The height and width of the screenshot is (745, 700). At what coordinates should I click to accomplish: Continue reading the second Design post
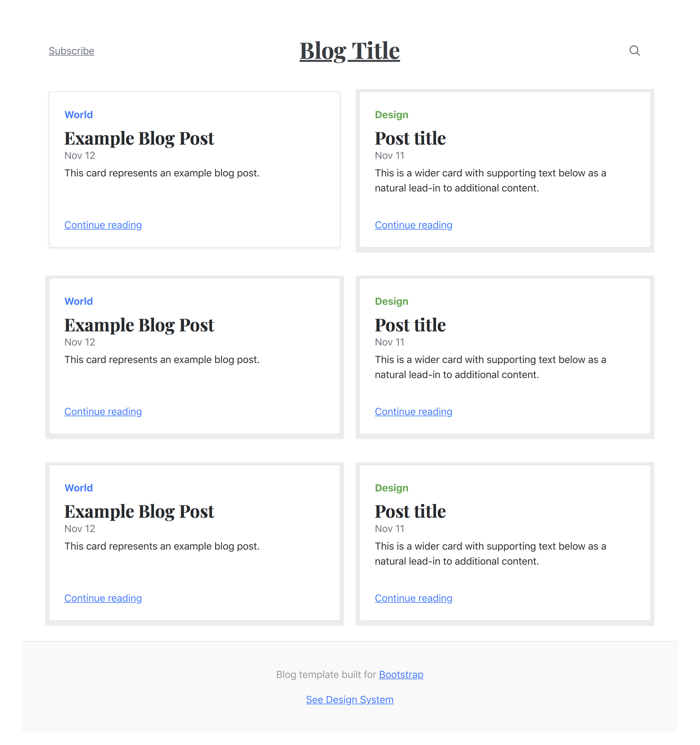tap(413, 411)
